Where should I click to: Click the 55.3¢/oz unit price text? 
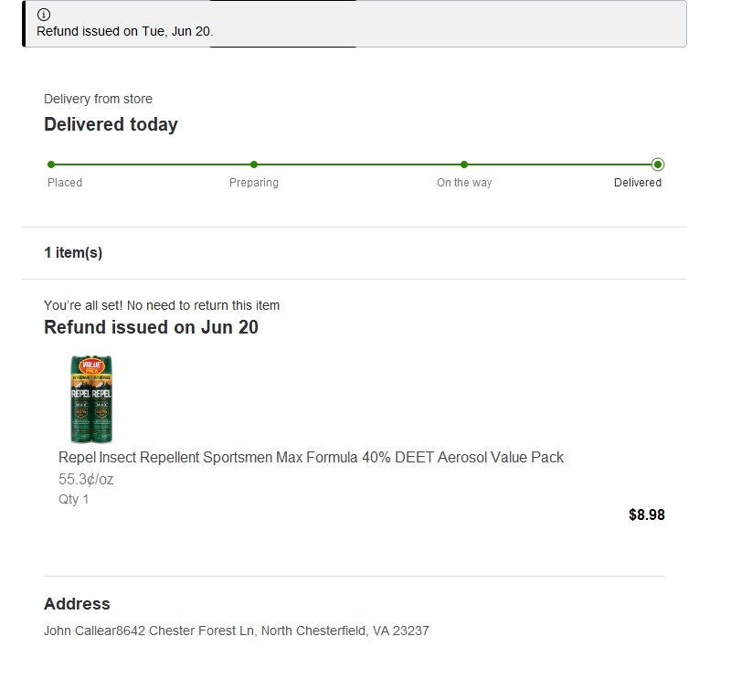tap(86, 479)
